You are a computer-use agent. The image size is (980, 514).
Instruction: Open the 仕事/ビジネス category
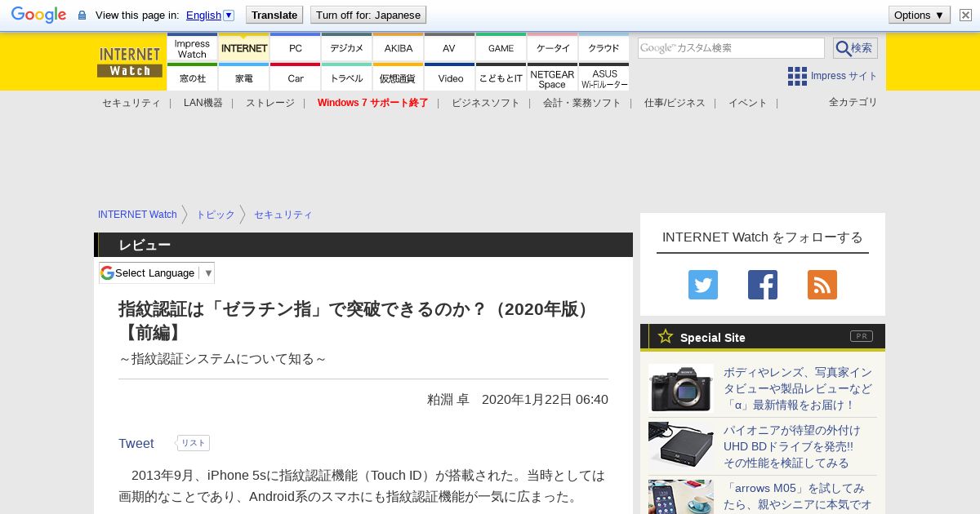click(x=675, y=103)
